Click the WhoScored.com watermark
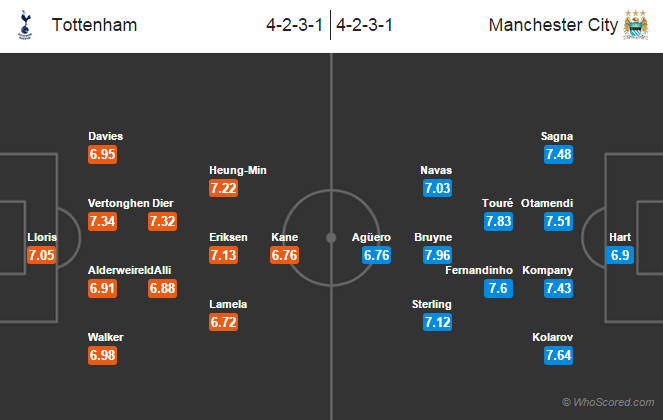The height and width of the screenshot is (420, 663). point(608,402)
